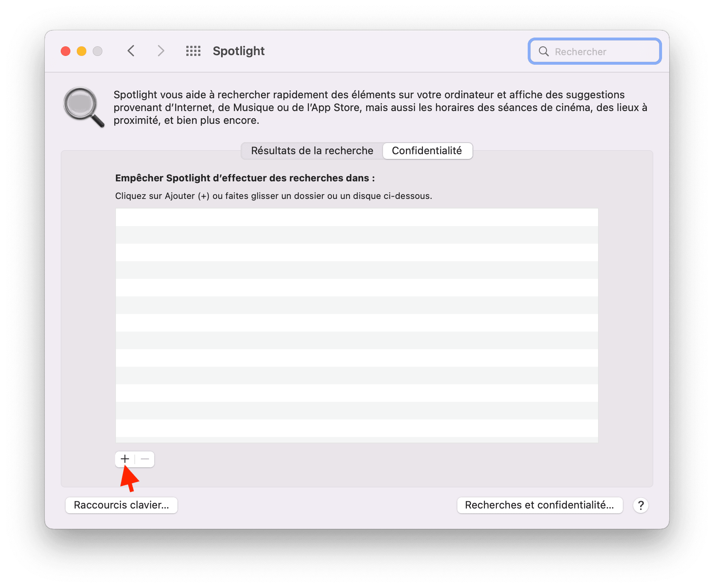Open the help question mark button

(641, 505)
